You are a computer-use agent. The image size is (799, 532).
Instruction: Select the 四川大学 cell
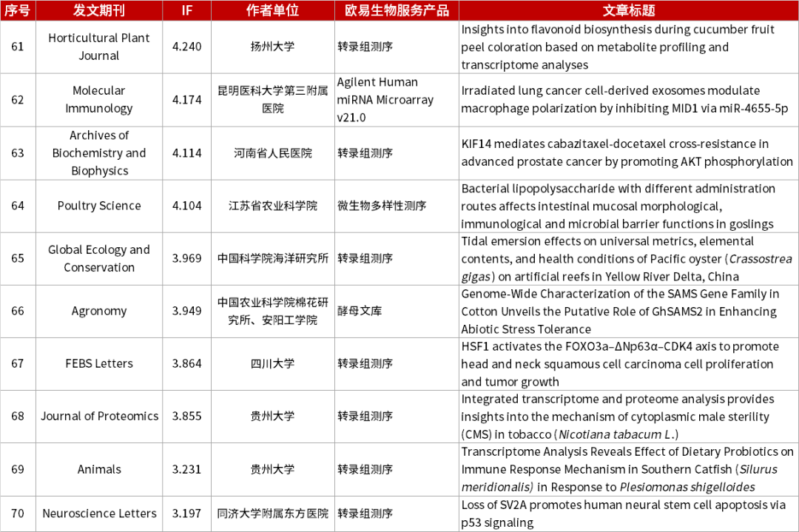pyautogui.click(x=272, y=364)
